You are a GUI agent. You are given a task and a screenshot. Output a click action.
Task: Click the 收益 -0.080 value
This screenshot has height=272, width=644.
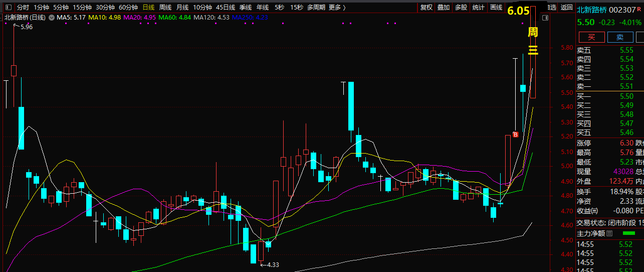623,211
